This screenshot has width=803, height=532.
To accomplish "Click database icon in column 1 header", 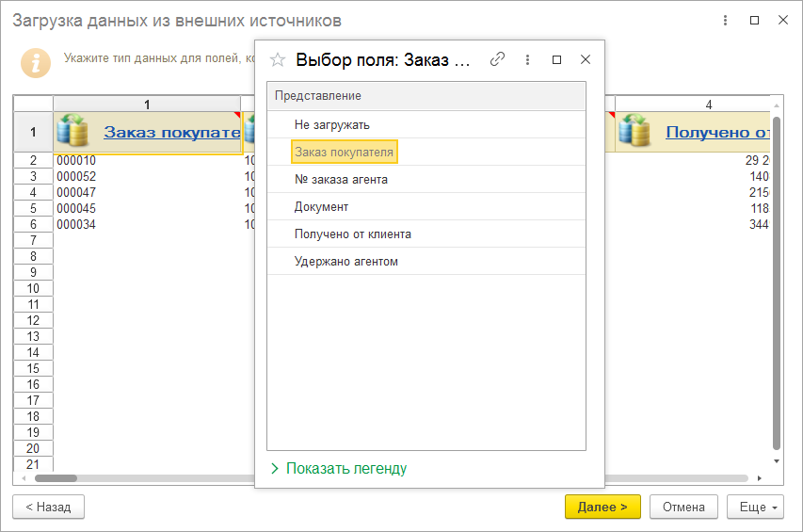I will coord(72,132).
